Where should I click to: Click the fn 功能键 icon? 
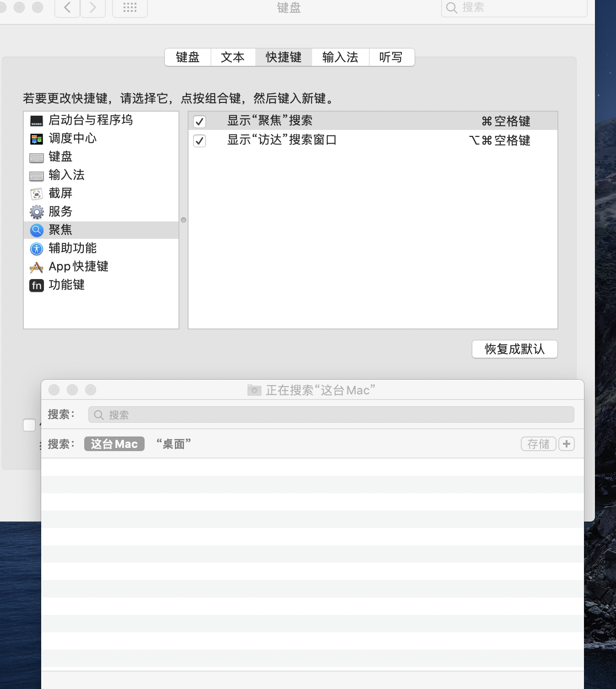pos(37,285)
